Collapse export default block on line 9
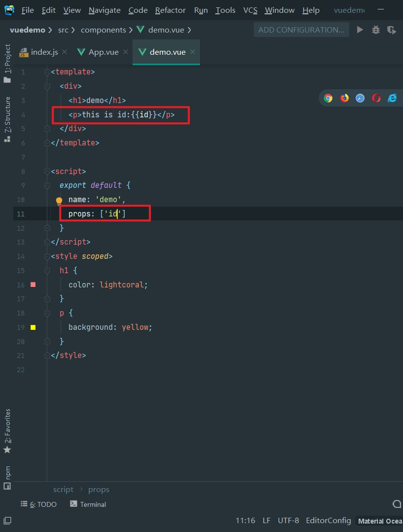 [x=47, y=185]
